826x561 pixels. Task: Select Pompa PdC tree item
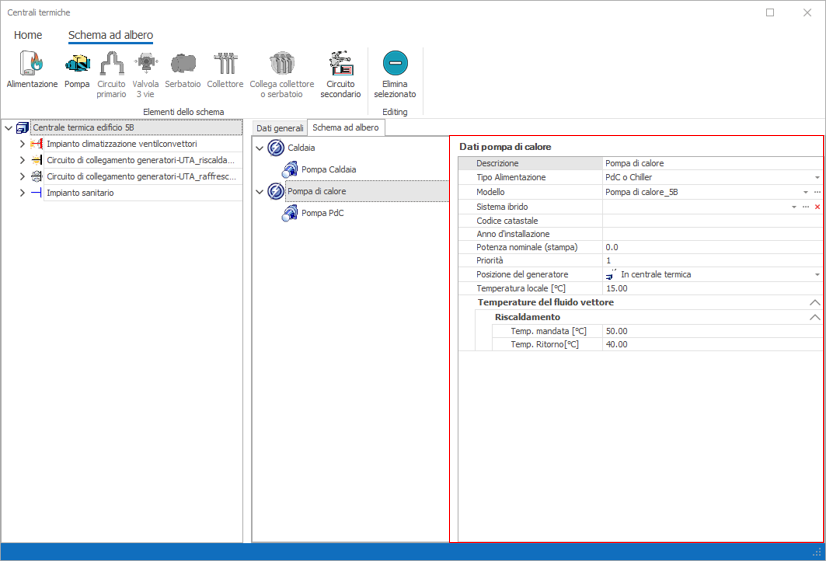coord(322,213)
